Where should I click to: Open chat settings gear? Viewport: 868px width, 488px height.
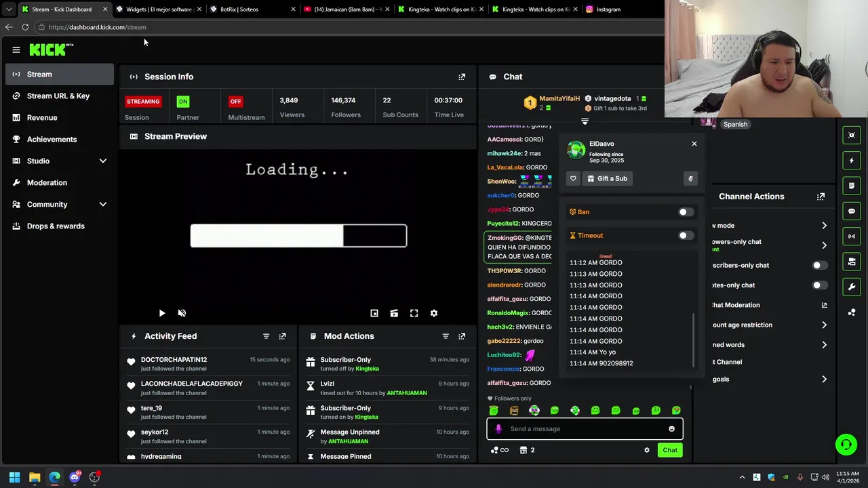(646, 450)
